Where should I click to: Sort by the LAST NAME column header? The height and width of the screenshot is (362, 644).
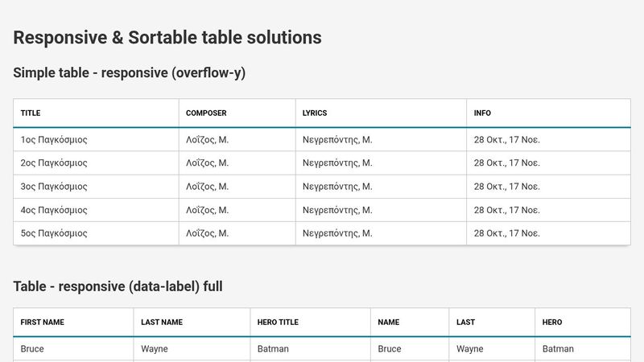click(192, 323)
